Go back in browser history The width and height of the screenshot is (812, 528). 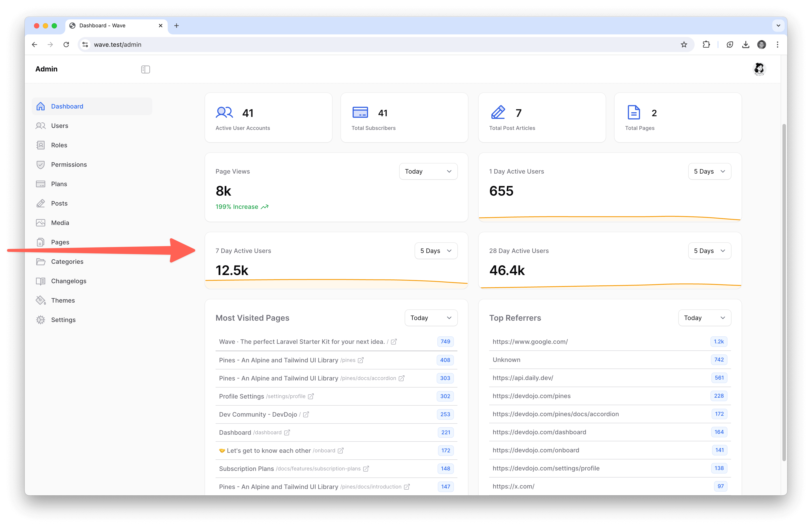[34, 45]
